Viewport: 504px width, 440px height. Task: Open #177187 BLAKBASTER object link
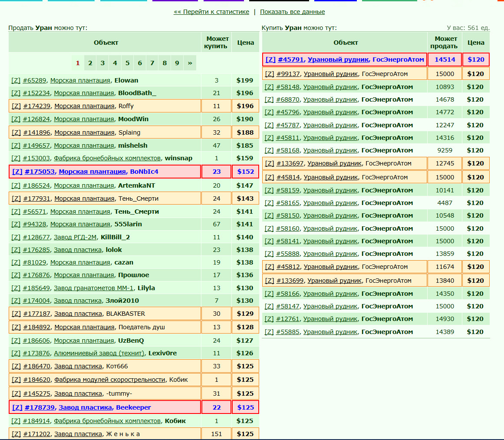(36, 314)
